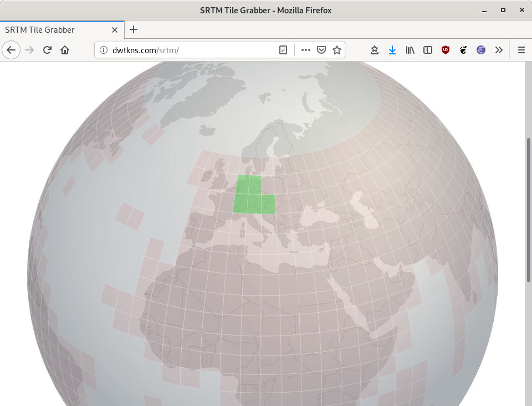Select the SRTM Tile Grabber tab
This screenshot has height=406, width=532.
coord(62,30)
